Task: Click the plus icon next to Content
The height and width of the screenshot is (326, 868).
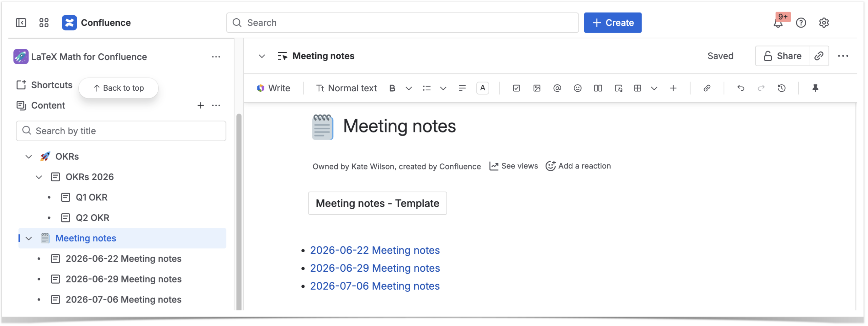Action: [201, 105]
